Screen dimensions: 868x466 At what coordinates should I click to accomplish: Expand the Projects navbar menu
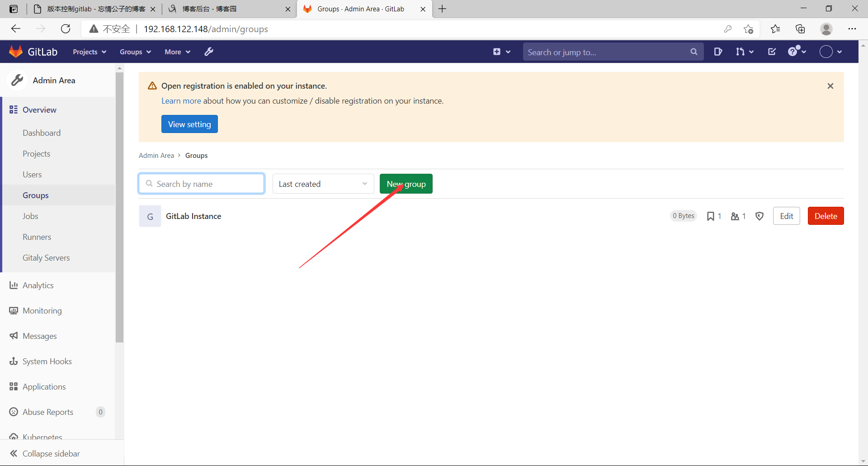coord(90,52)
